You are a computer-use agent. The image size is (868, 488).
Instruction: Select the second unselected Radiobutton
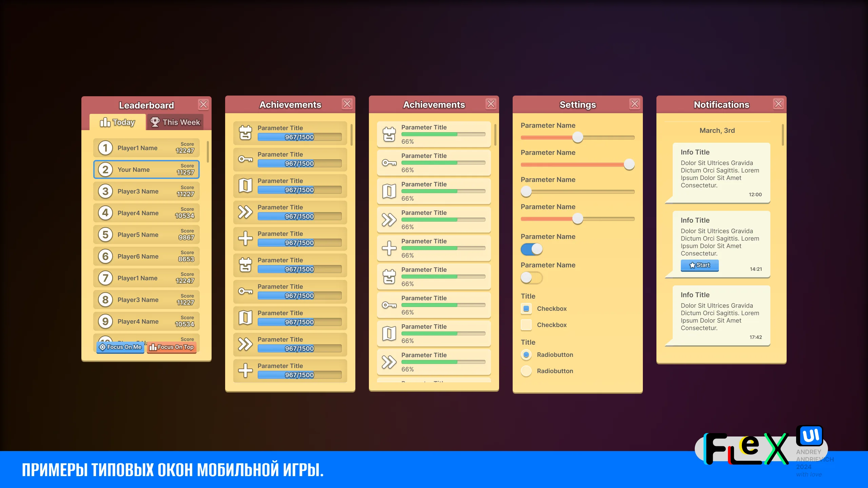tap(526, 371)
